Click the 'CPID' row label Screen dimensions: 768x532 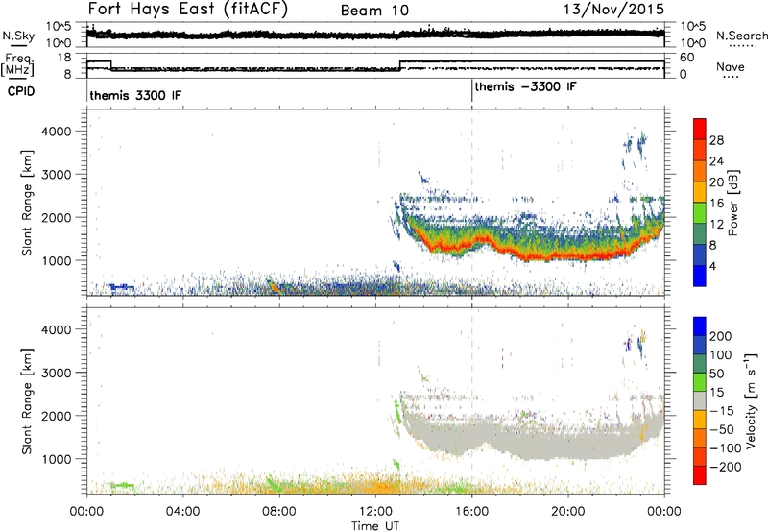tap(21, 91)
